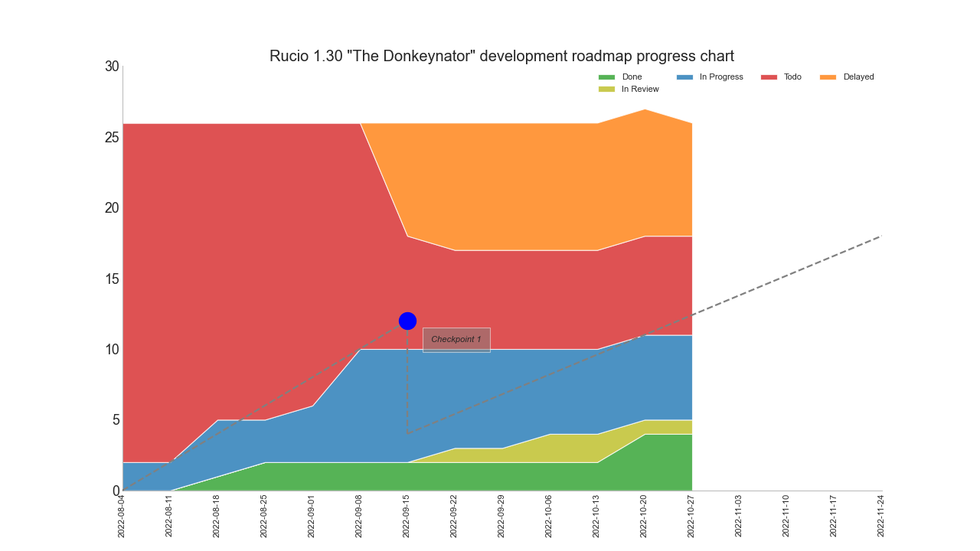Select the 2022-09-15 x-axis date label

tap(407, 516)
